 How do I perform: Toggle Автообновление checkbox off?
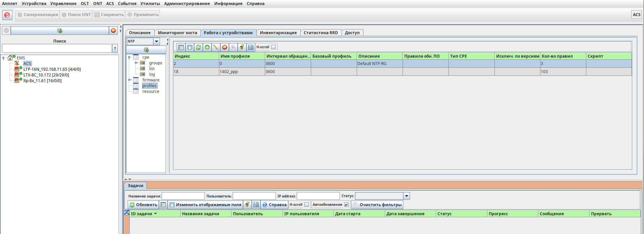[x=346, y=204]
